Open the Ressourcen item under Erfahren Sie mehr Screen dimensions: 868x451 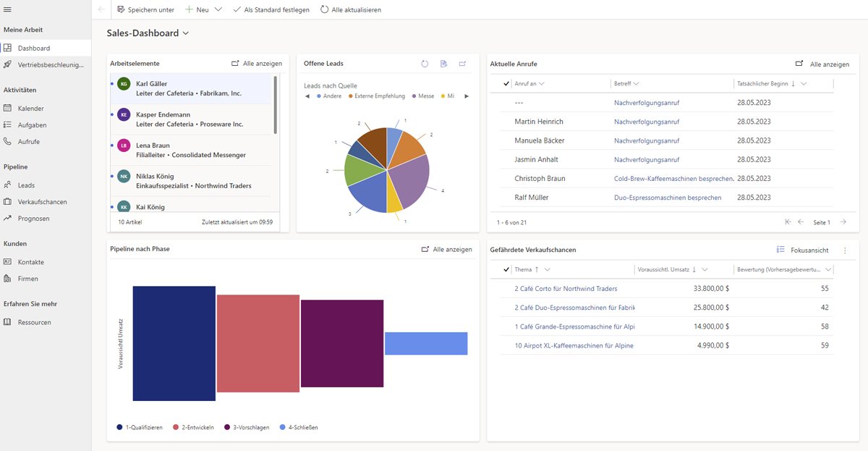pos(35,322)
